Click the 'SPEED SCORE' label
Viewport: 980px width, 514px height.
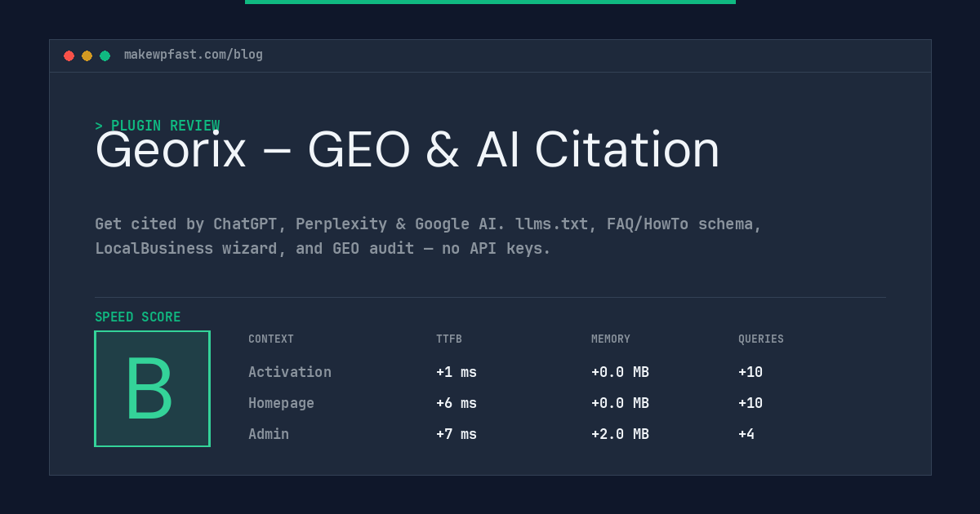[138, 317]
